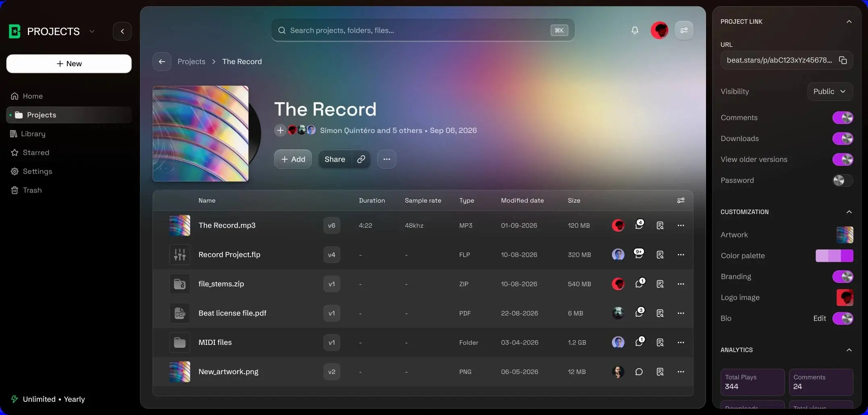Open the Visibility Public dropdown
This screenshot has width=868, height=415.
click(x=830, y=91)
